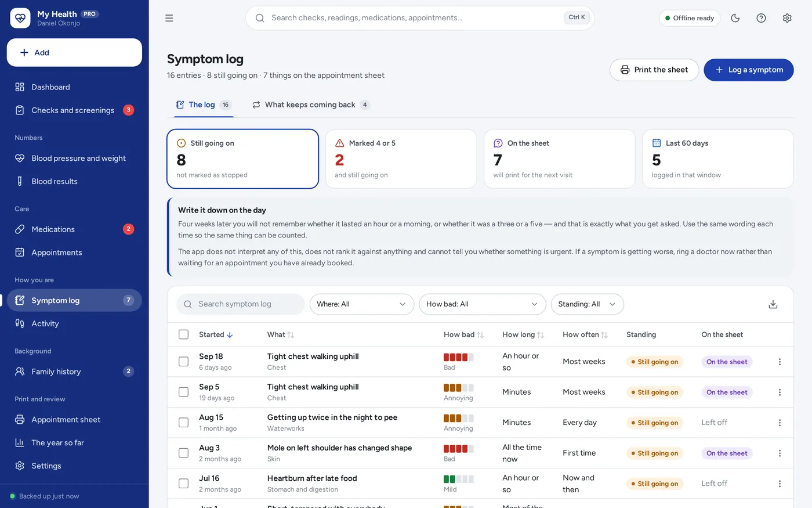Open row menu for Aug 3 entry

click(x=780, y=453)
